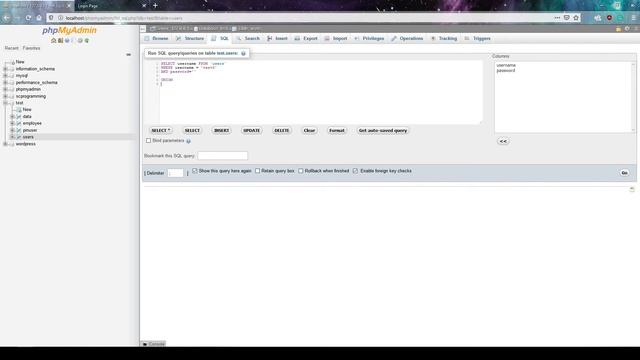Click the help icon next to 'Run SQL query'
The image size is (640, 360).
coord(243,53)
